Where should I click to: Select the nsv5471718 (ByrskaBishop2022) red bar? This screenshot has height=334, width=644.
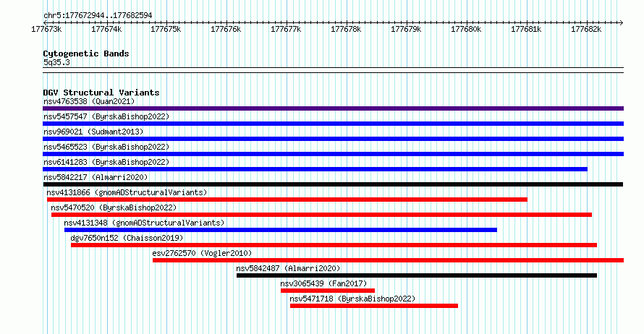point(374,306)
